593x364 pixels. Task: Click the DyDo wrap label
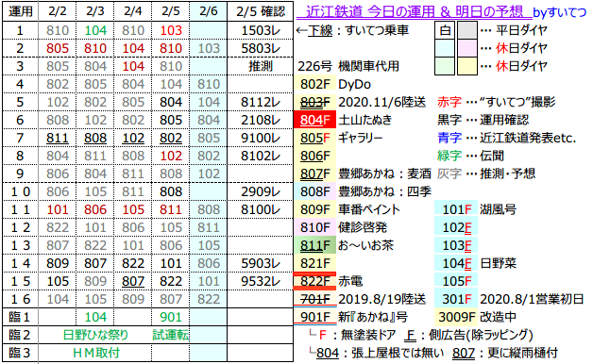tap(354, 84)
